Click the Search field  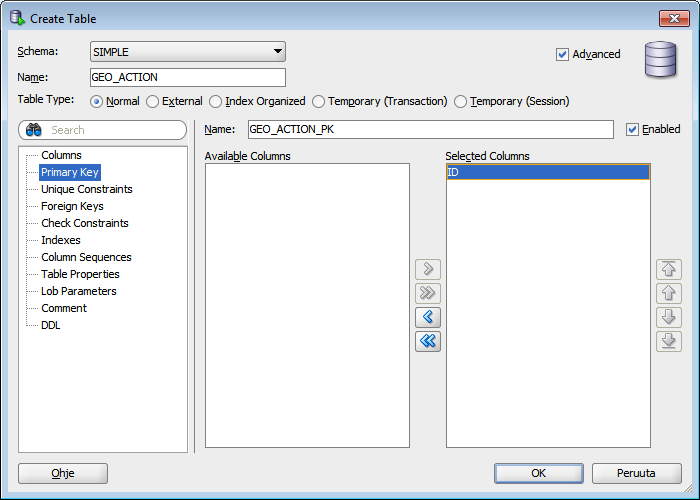click(x=102, y=130)
